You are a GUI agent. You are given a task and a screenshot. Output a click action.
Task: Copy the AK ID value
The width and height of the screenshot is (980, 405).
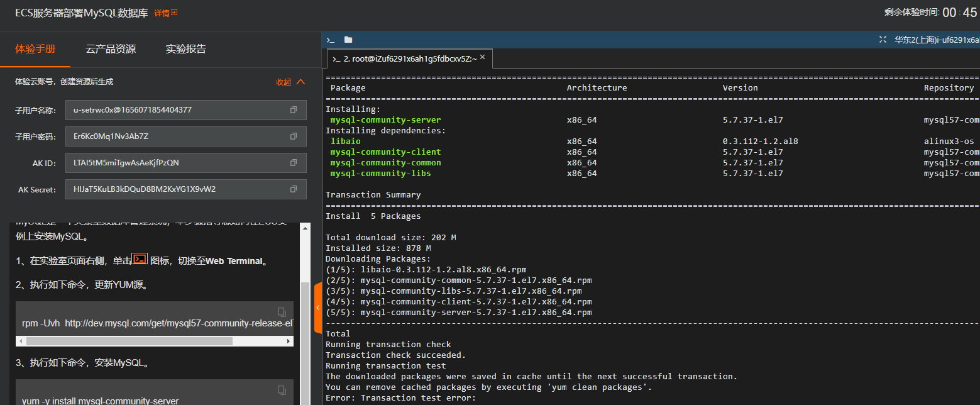[294, 163]
